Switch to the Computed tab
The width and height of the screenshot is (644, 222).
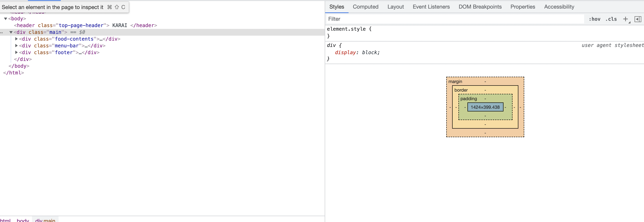pos(365,7)
